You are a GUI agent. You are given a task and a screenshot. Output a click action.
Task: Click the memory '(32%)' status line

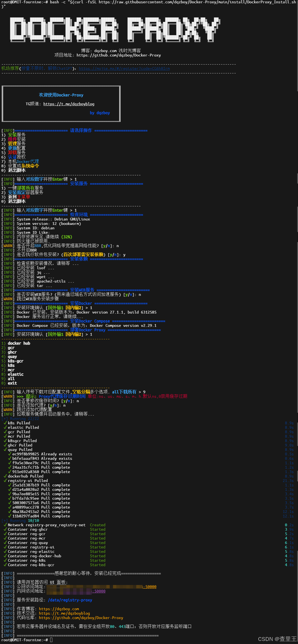(37, 237)
